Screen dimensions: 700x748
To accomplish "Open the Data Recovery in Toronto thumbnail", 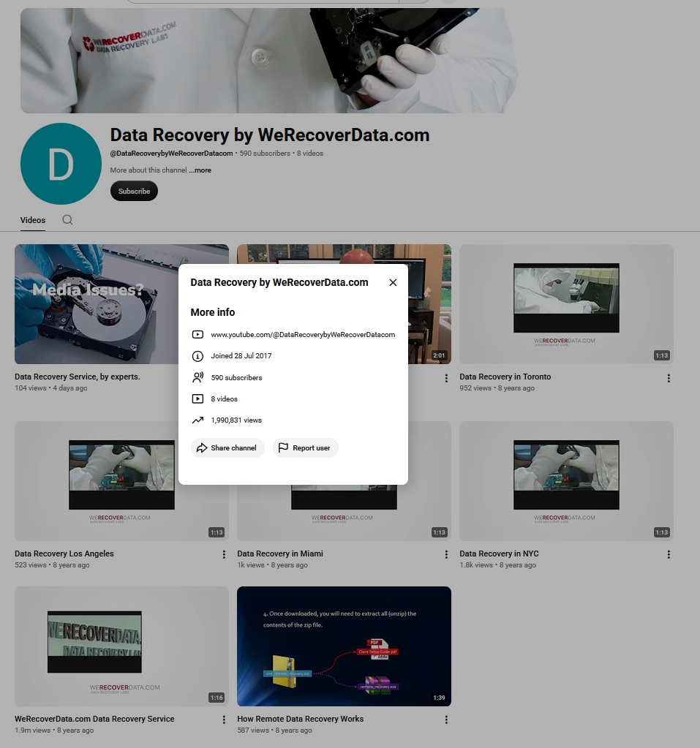I will [566, 304].
